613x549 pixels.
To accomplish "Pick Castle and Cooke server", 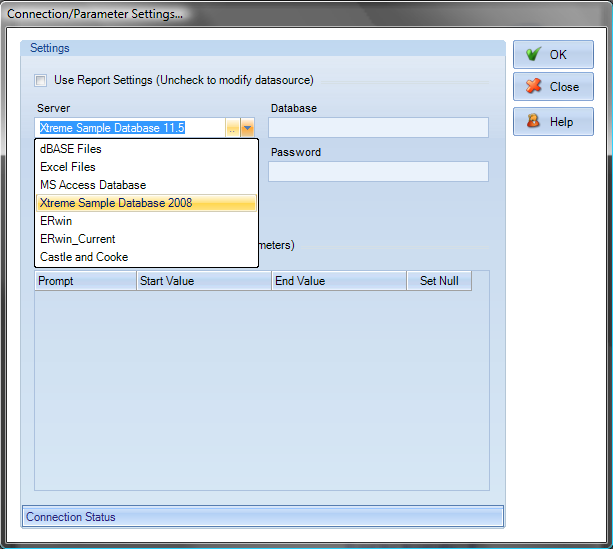I will click(146, 257).
